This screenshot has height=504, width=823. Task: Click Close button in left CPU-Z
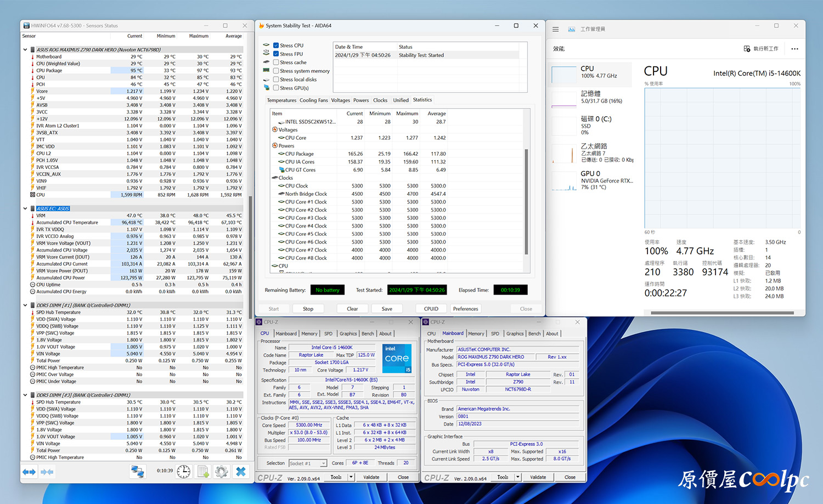pos(403,477)
